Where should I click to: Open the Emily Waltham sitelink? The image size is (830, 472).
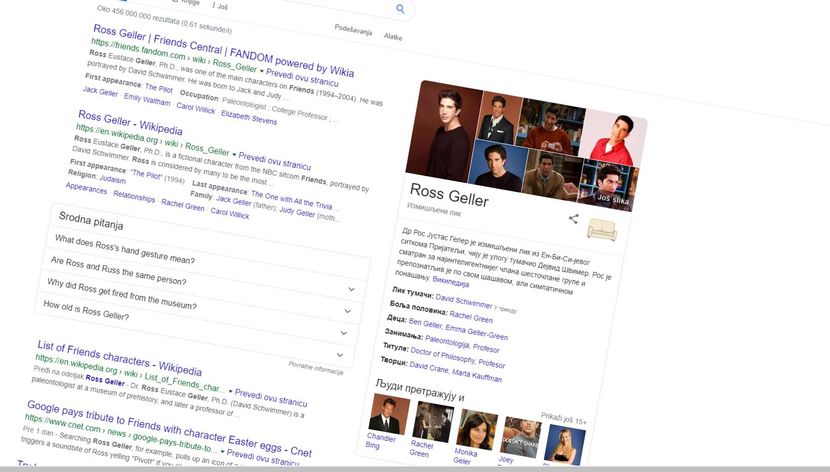pyautogui.click(x=147, y=99)
